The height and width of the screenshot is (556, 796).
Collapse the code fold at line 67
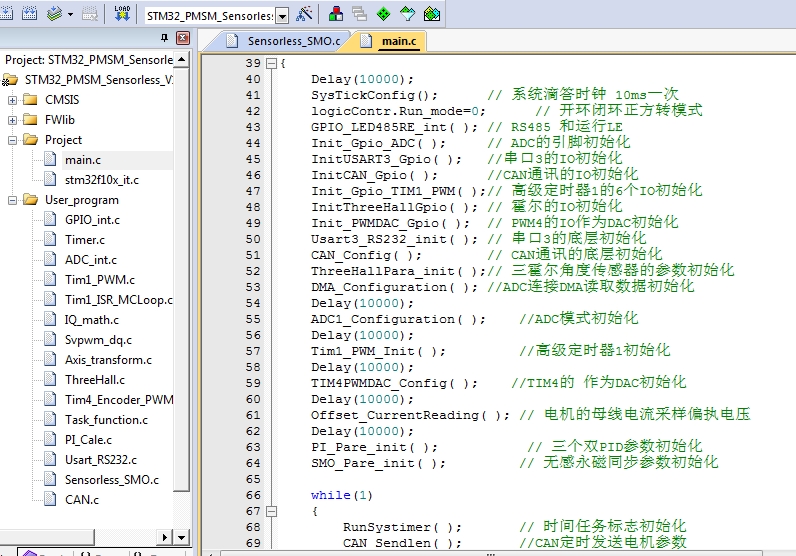[x=272, y=511]
